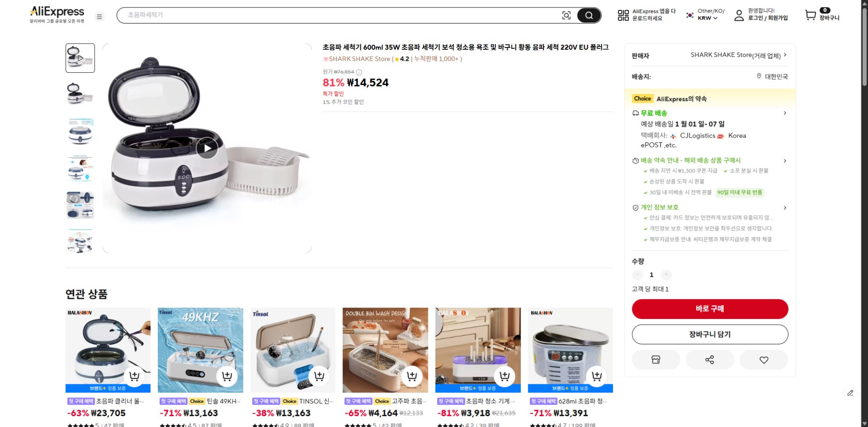Visit store via storefront icon button
Image resolution: width=868 pixels, height=427 pixels.
tap(656, 360)
